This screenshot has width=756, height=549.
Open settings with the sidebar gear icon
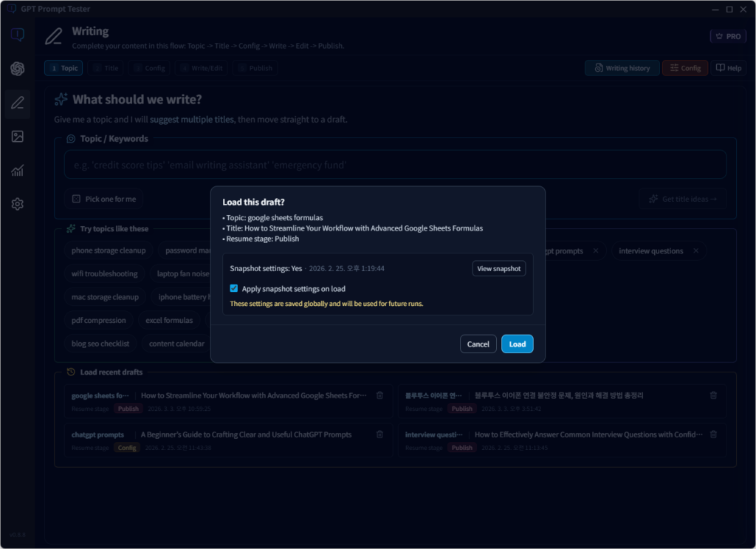[x=17, y=204]
